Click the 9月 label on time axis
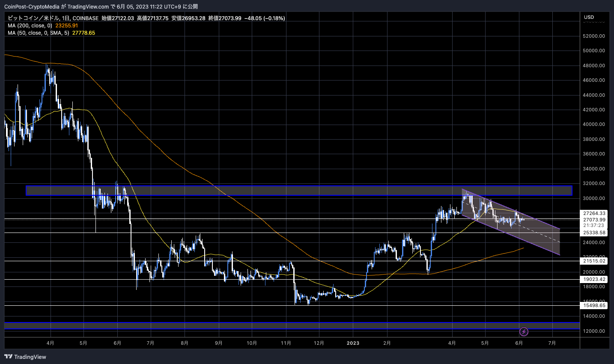Screen dimensions: 614x364 tap(219, 343)
